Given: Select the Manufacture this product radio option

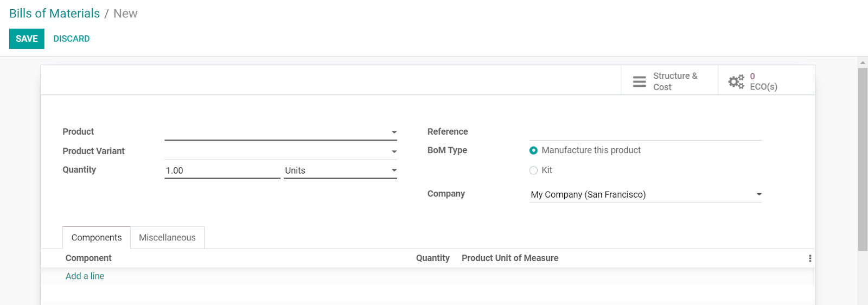Looking at the screenshot, I should click(534, 150).
